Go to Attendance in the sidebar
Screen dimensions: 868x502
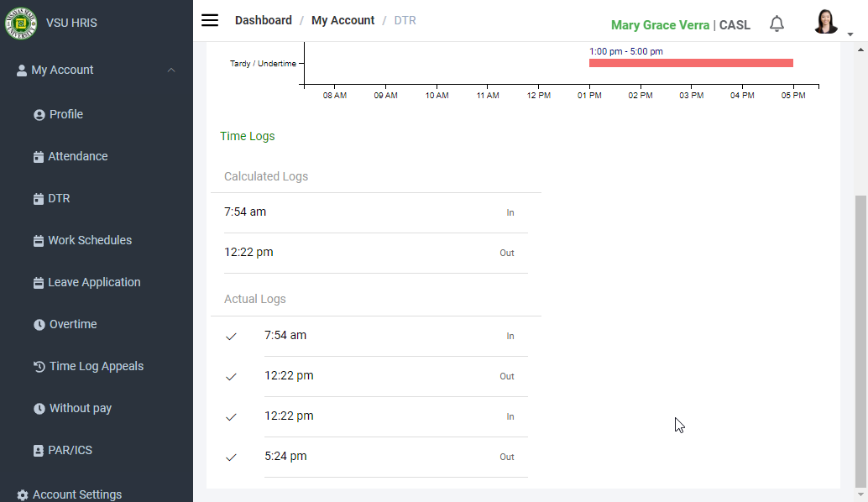77,156
